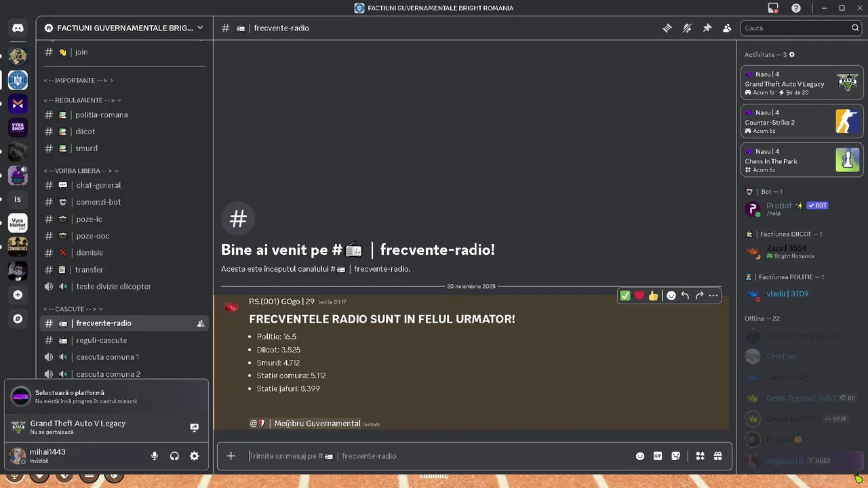Click the plus attach button in message bar
868x488 pixels.
coord(231,456)
